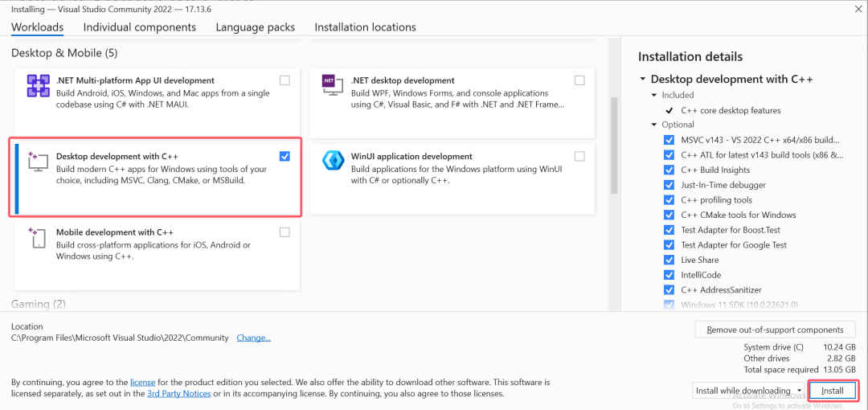The image size is (868, 410).
Task: Click the .NET MAUI workload icon
Action: point(39,86)
